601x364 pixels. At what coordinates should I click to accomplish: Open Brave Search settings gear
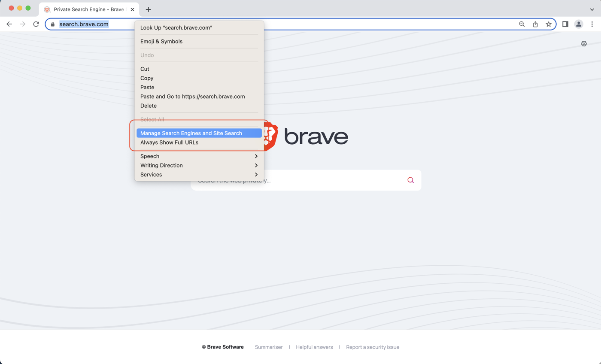584,44
